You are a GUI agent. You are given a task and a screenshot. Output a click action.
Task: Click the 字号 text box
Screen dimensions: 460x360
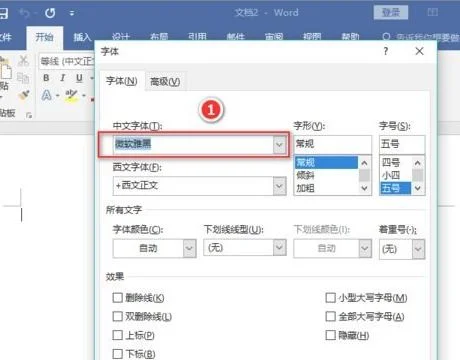coord(402,144)
